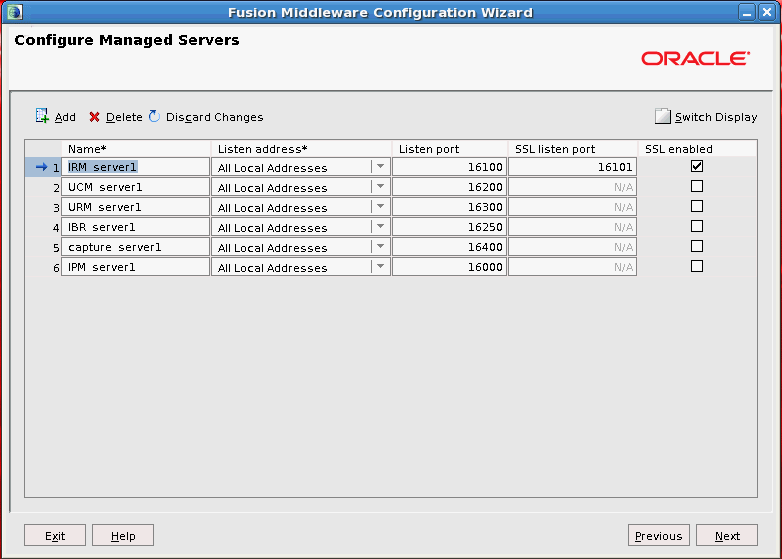This screenshot has height=559, width=782.
Task: Enable SSL for IPM_server1
Action: (x=697, y=266)
